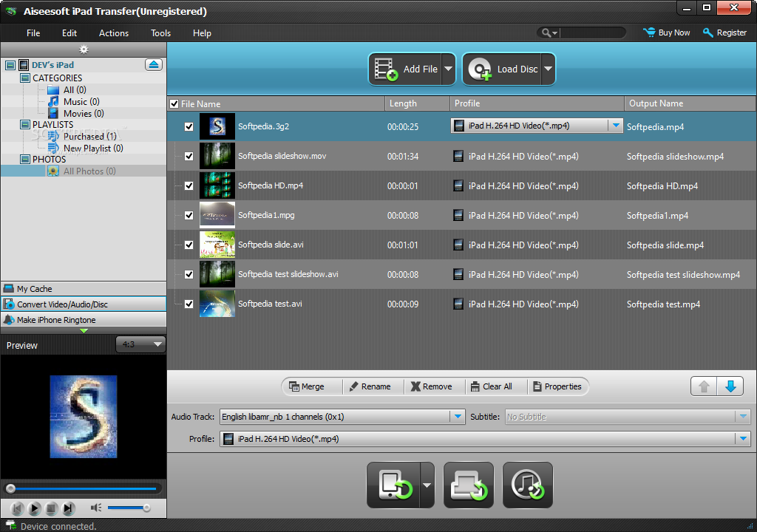Click the Load Disc button
The image size is (757, 532).
click(502, 69)
